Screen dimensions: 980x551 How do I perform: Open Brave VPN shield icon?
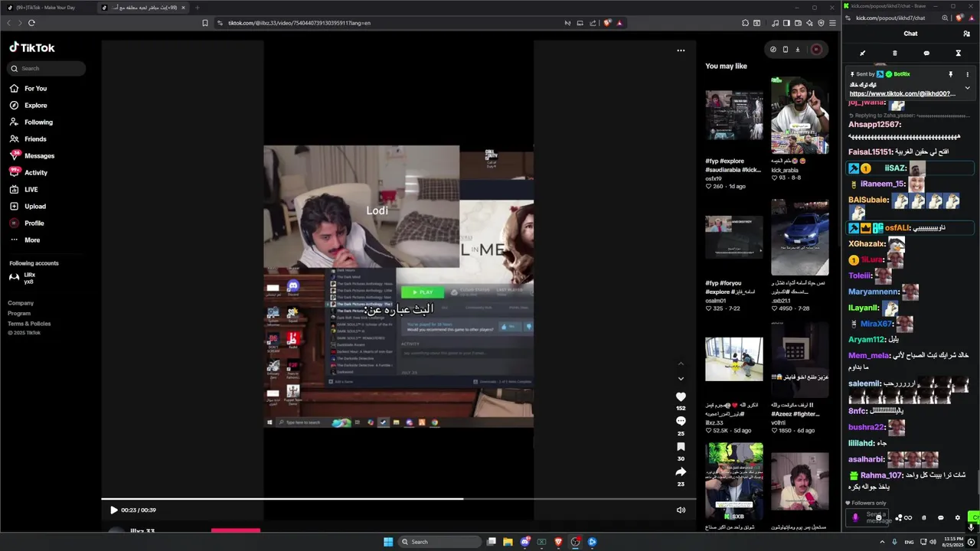(821, 23)
